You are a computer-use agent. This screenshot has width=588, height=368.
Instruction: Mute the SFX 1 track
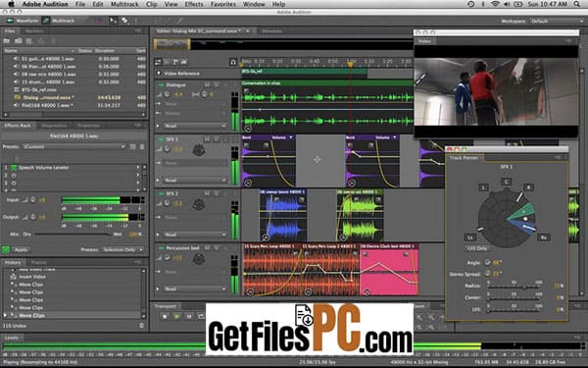207,139
